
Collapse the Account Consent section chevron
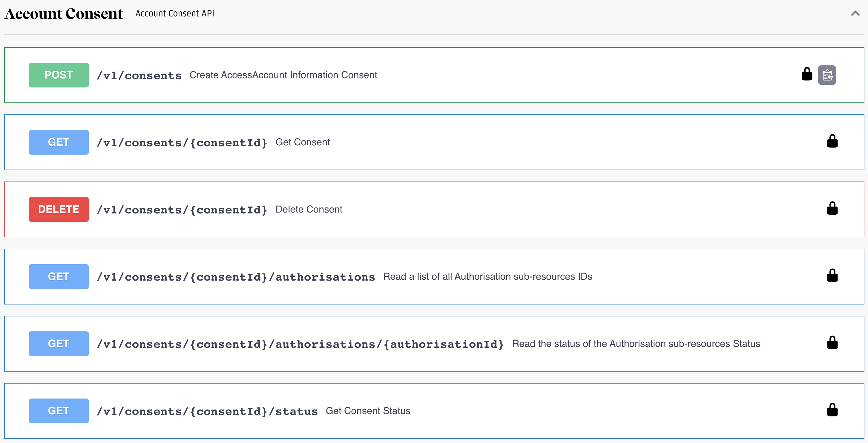pyautogui.click(x=855, y=13)
